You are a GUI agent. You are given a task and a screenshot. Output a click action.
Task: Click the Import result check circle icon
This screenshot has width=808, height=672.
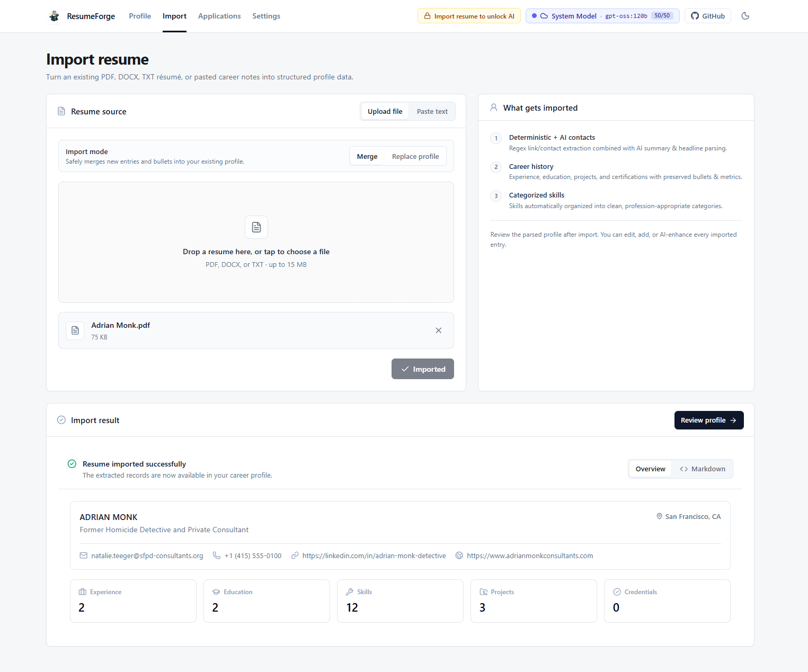coord(61,420)
